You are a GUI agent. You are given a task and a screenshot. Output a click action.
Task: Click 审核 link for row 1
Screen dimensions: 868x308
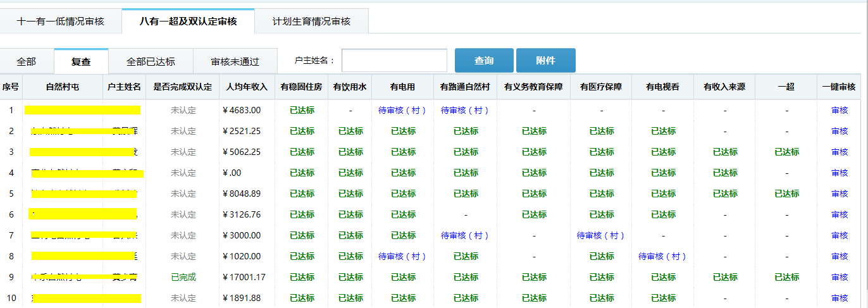[x=840, y=110]
